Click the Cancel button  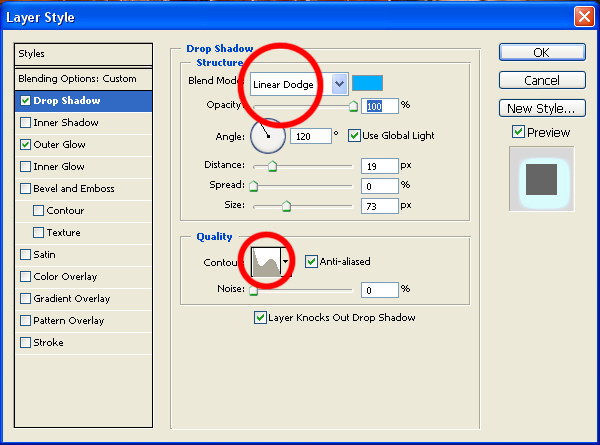coord(542,80)
